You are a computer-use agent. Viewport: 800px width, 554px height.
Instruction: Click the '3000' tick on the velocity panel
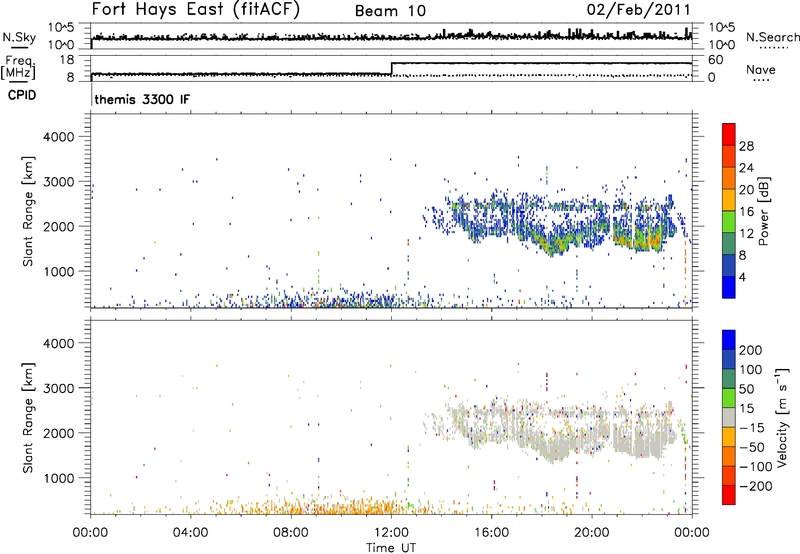pos(59,388)
